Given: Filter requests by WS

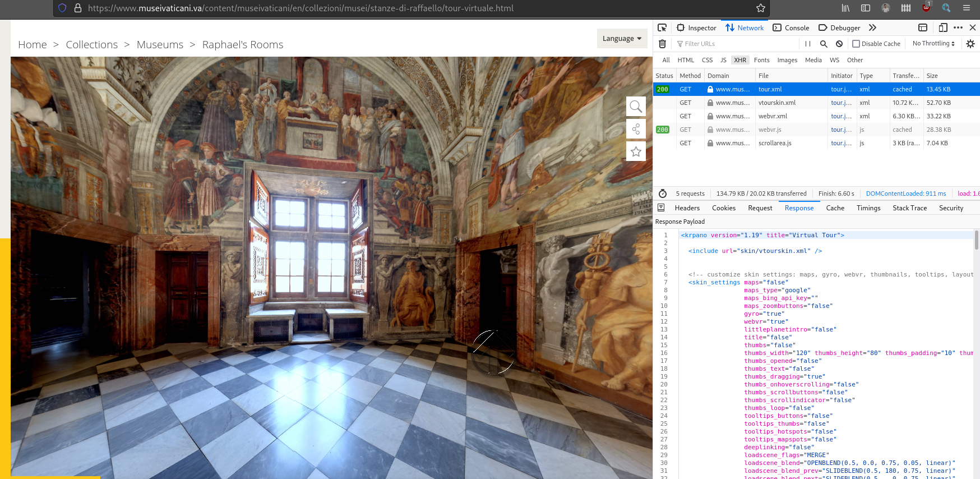Looking at the screenshot, I should click(835, 60).
